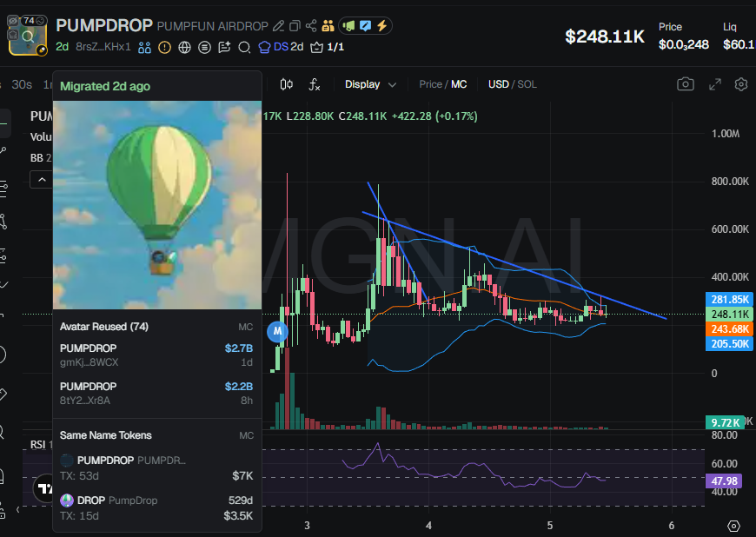Image resolution: width=756 pixels, height=537 pixels.
Task: Select USD currency display
Action: 498,84
